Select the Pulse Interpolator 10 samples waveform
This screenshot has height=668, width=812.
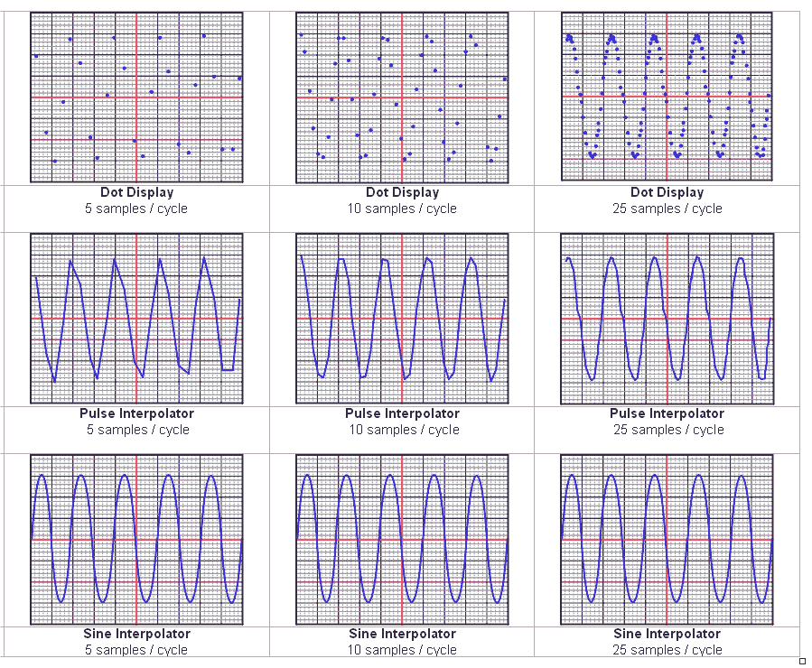coord(402,318)
